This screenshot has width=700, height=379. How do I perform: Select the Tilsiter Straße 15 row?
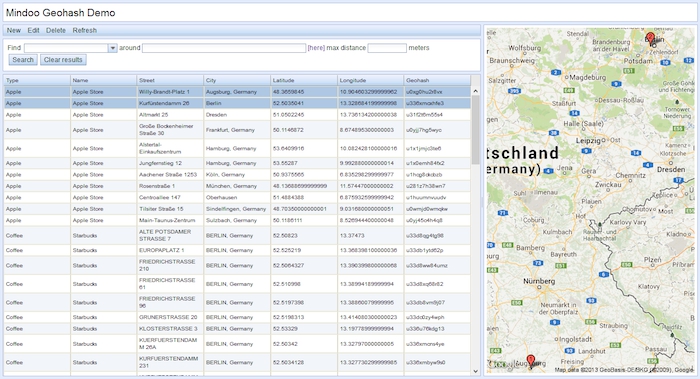tap(237, 209)
